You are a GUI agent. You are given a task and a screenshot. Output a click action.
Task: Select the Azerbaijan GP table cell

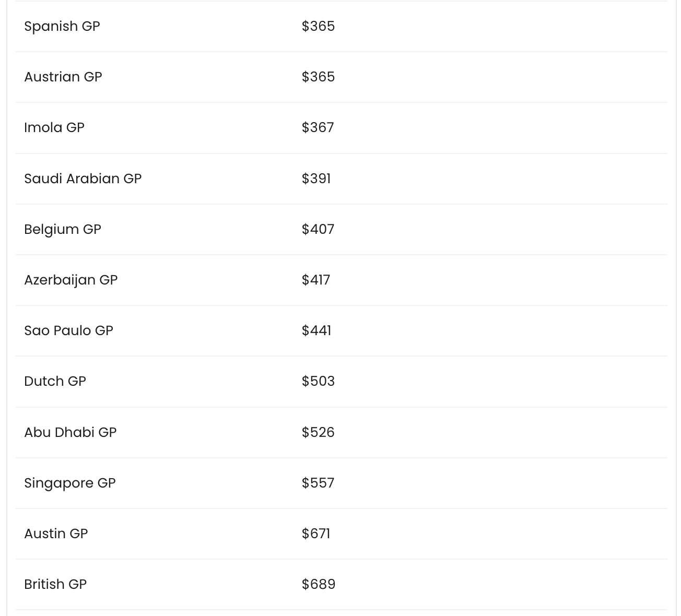pos(71,280)
